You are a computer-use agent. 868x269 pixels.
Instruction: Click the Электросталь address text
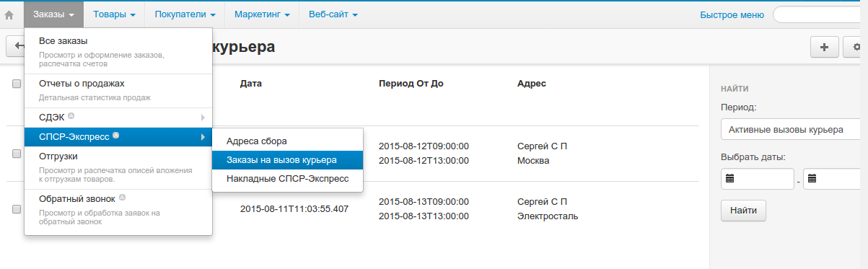pyautogui.click(x=548, y=216)
